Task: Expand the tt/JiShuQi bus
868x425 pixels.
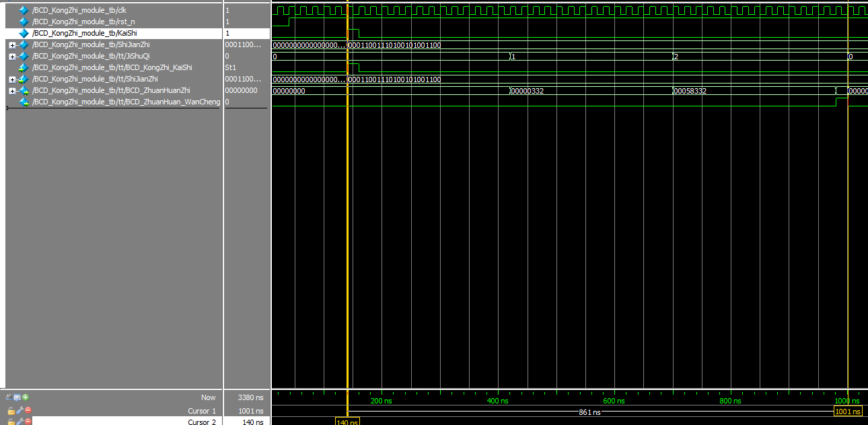Action: click(12, 57)
